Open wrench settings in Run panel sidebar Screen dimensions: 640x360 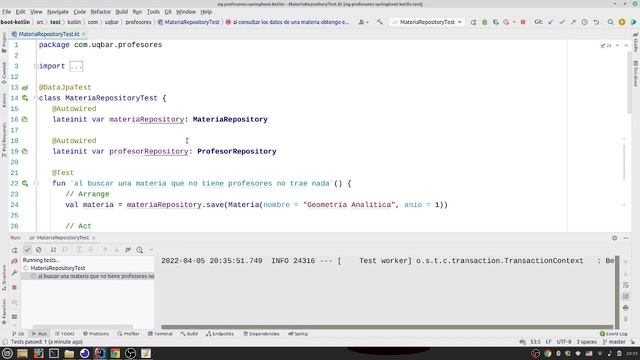coord(15,273)
